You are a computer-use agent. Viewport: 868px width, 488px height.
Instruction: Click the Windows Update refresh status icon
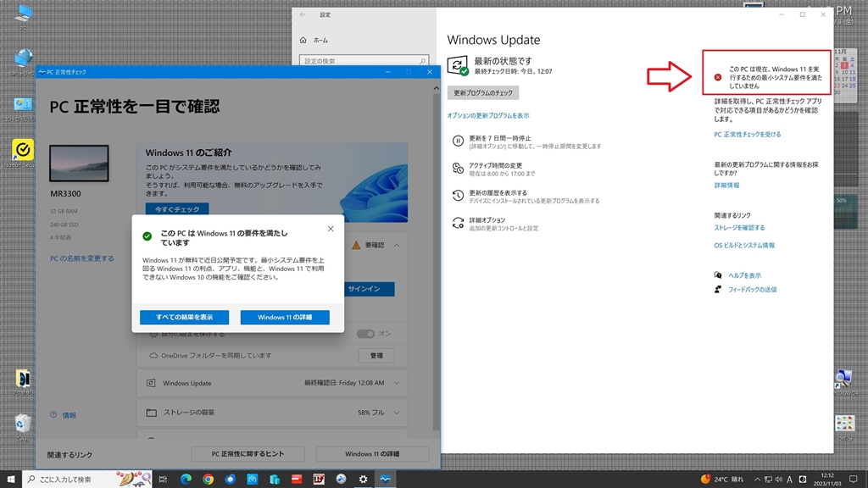click(x=457, y=65)
